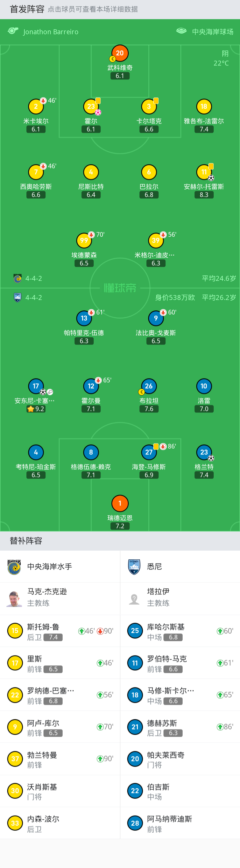Tap the stadium icon next to 中央海岸球场
The image size is (240, 868).
pos(181,31)
